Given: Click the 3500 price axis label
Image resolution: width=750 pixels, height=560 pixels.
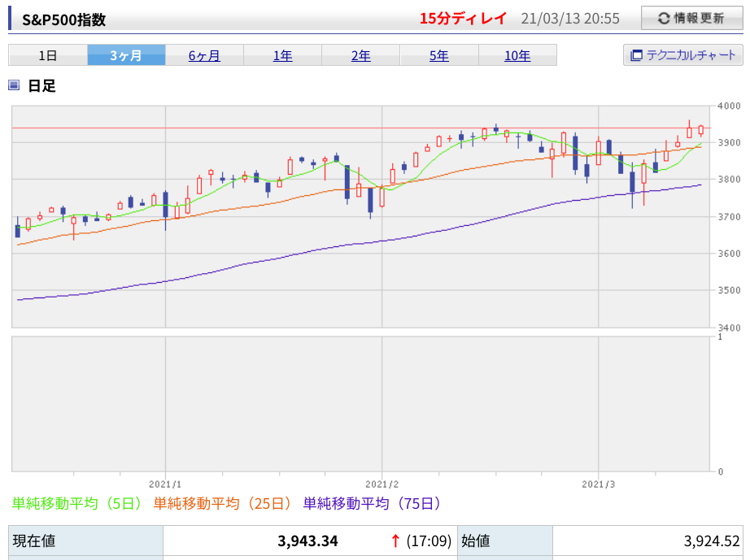Looking at the screenshot, I should [x=729, y=290].
